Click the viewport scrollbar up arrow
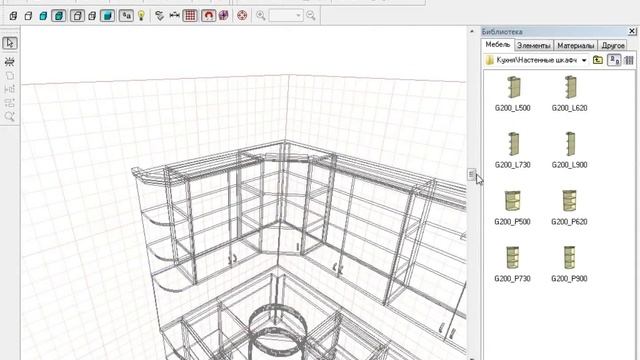640x360 pixels. (472, 31)
